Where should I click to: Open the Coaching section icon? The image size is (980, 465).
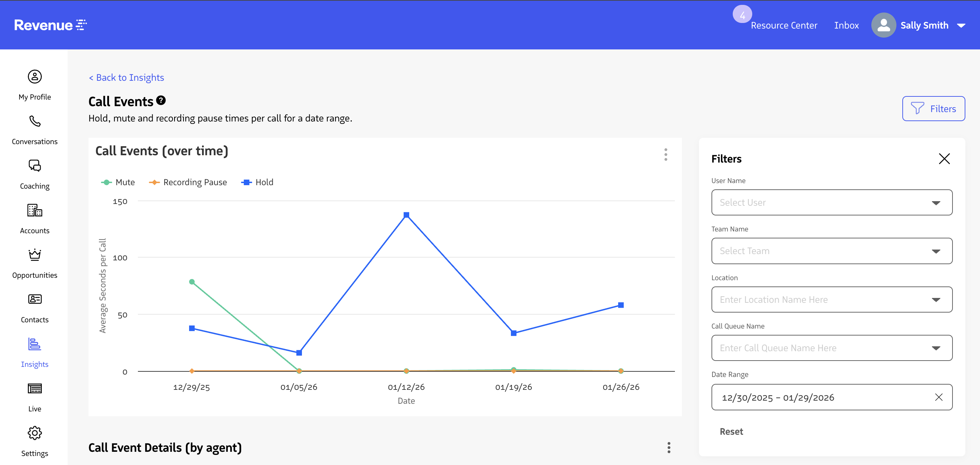point(34,166)
